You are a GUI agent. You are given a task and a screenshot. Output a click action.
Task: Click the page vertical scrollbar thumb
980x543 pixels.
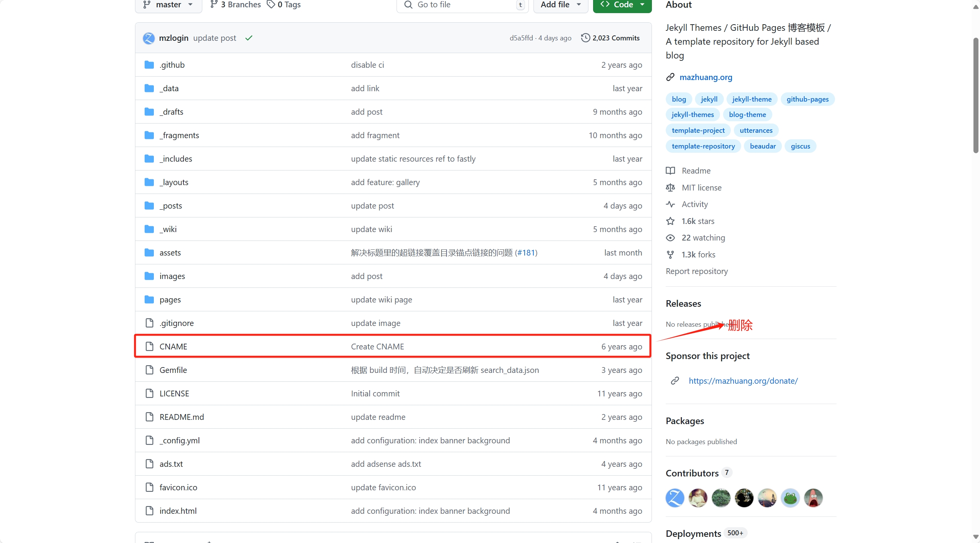pyautogui.click(x=976, y=95)
